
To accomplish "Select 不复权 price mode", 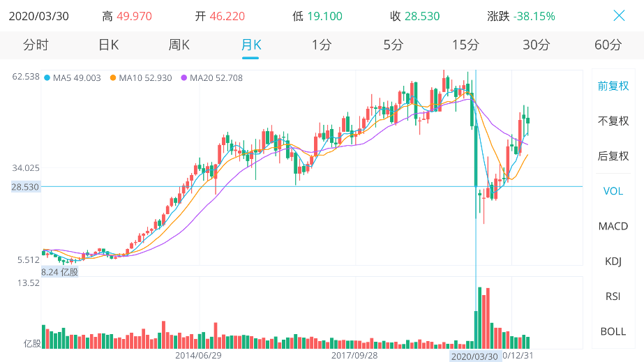I will (613, 121).
